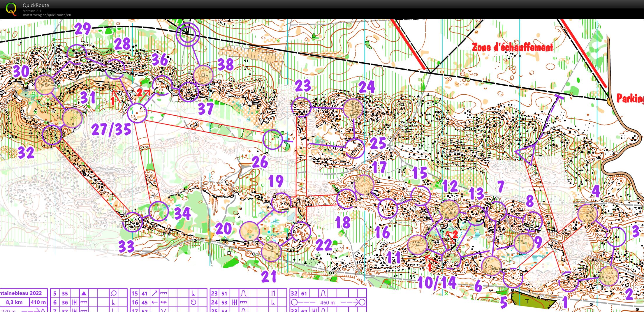Click control number 23 label on map

pos(303,86)
